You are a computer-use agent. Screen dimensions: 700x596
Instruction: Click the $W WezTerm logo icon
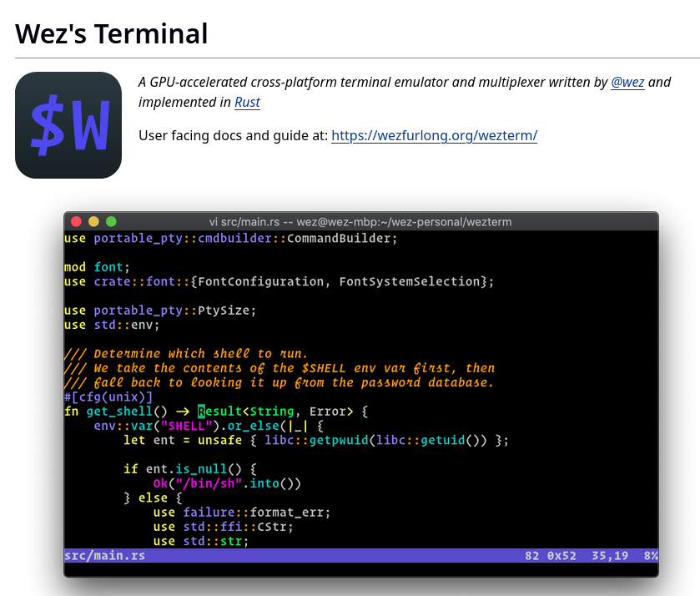(68, 125)
